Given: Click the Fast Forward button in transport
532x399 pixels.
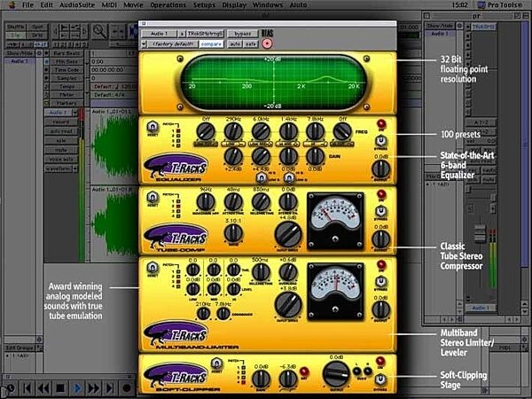Looking at the screenshot, I should click(x=94, y=387).
